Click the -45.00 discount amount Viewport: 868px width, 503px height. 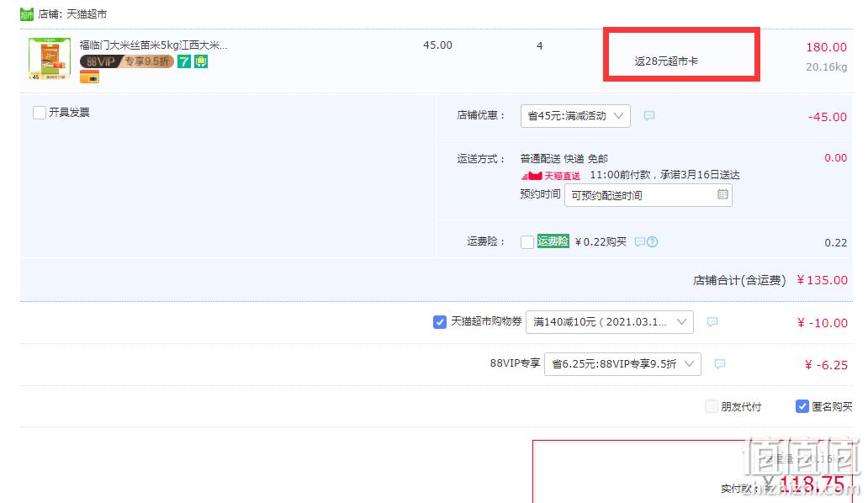click(827, 117)
